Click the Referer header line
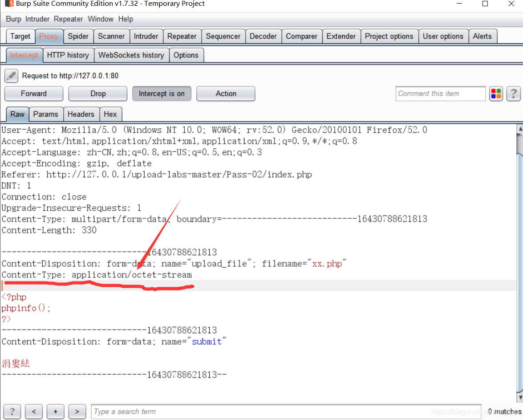This screenshot has width=523, height=420. pos(157,175)
